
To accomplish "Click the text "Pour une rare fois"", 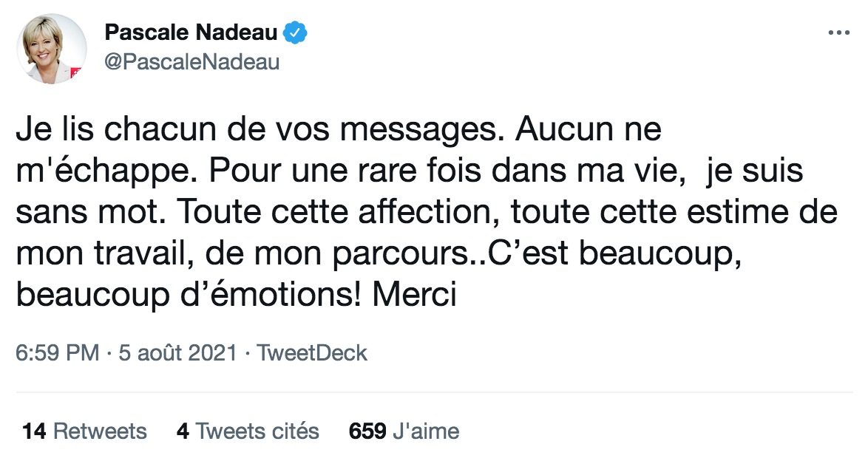I will click(x=345, y=171).
